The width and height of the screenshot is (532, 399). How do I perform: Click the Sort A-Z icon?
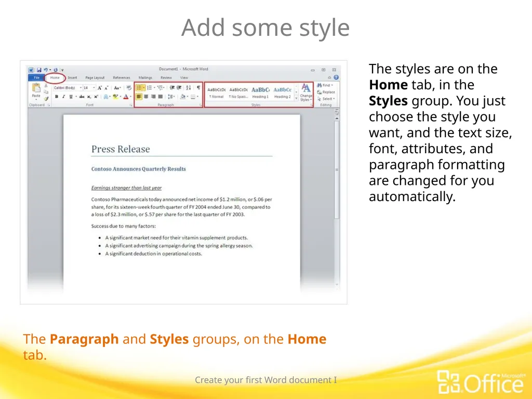point(188,88)
